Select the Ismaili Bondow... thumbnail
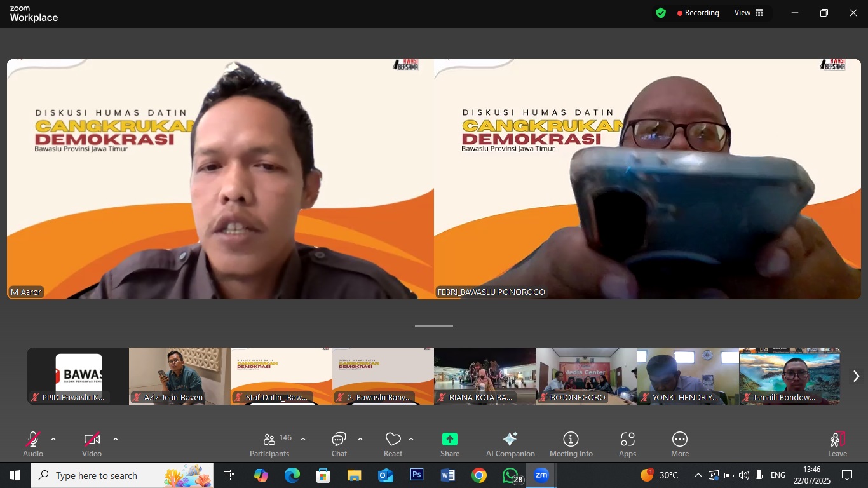Viewport: 868px width, 488px height. pos(790,376)
